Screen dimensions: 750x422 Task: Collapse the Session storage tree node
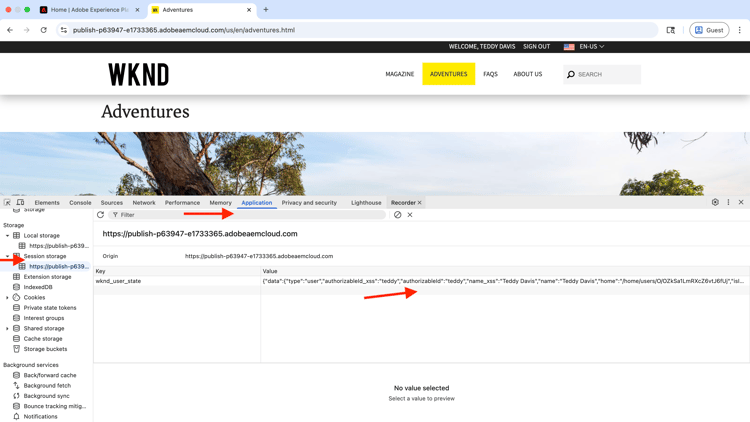7,256
